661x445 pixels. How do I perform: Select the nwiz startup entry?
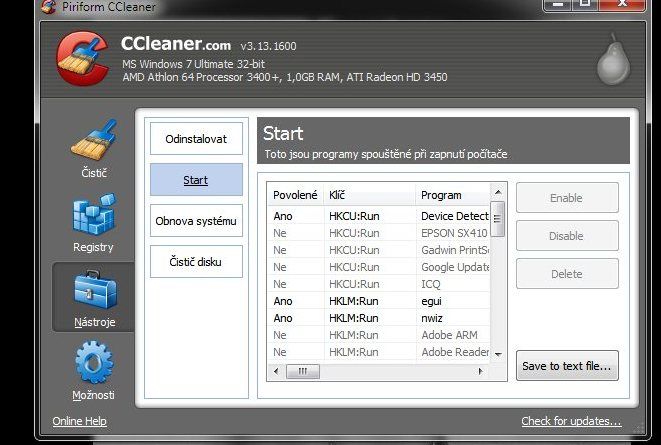point(379,318)
